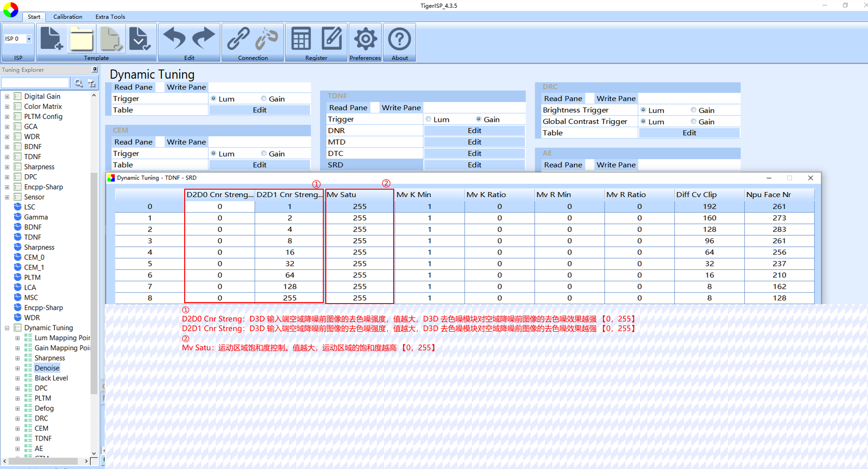Click the Connect link chain icon
Screen dimensions: 868x469
[238, 39]
